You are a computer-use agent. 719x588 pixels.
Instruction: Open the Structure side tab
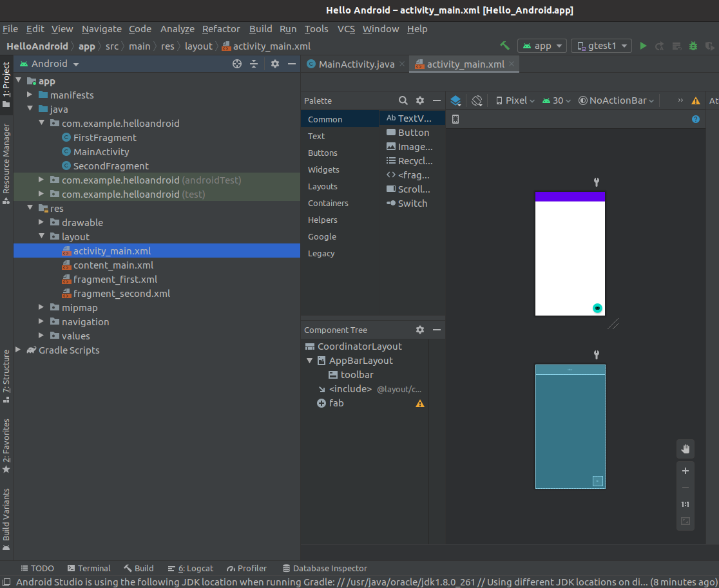[6, 376]
